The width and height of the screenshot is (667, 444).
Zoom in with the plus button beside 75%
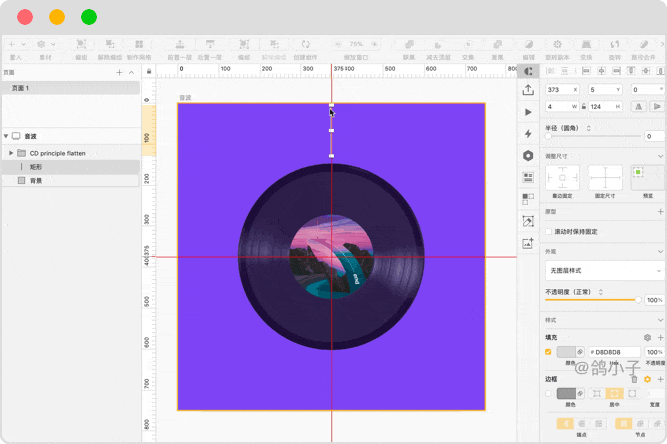(x=374, y=44)
